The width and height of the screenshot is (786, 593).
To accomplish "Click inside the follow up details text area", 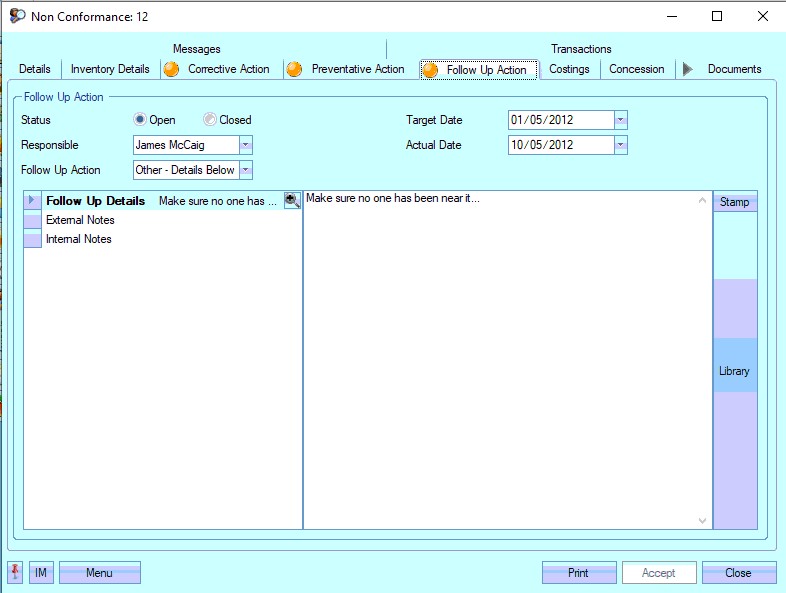I will coord(505,350).
